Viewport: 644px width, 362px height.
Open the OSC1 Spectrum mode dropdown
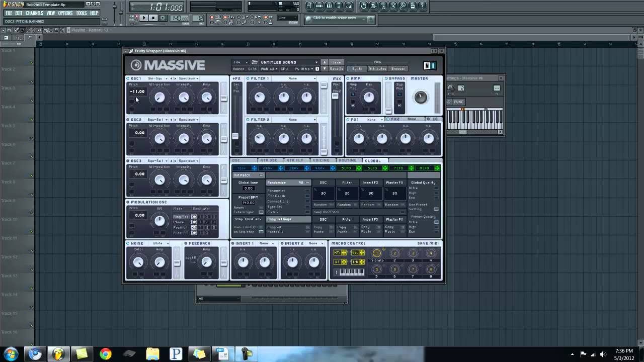(x=189, y=78)
